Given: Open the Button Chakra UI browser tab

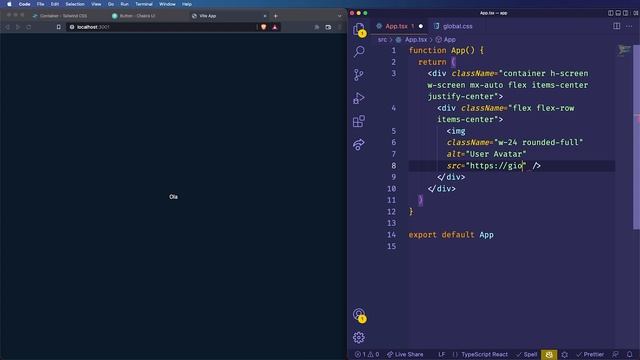Looking at the screenshot, I should click(134, 16).
